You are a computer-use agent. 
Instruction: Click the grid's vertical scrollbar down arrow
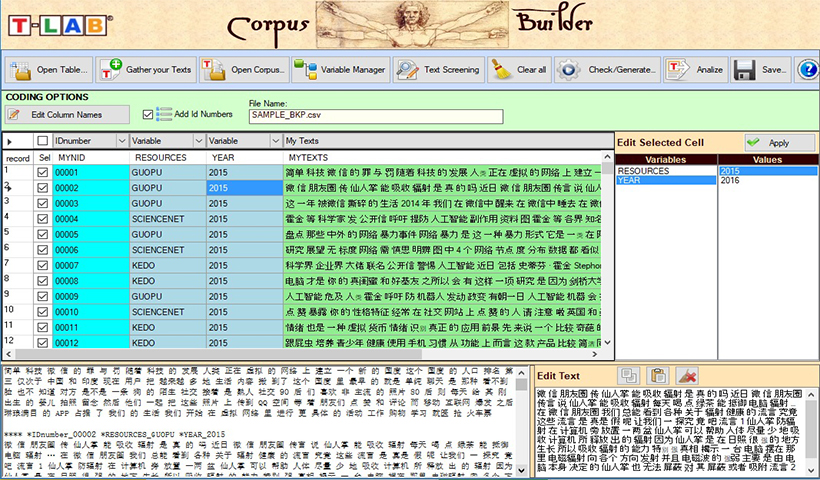(607, 343)
